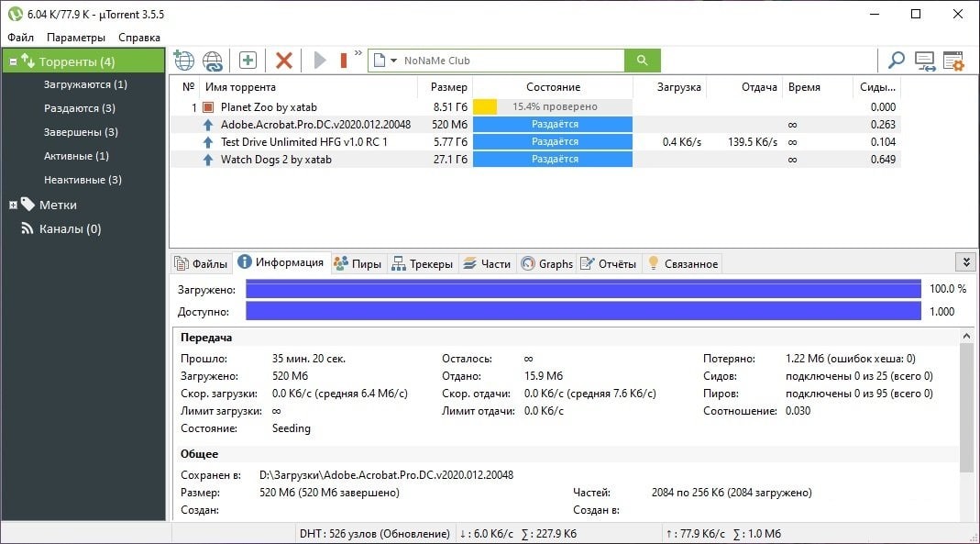Switch to the Трекеры tab
This screenshot has height=544, width=980.
tap(422, 263)
